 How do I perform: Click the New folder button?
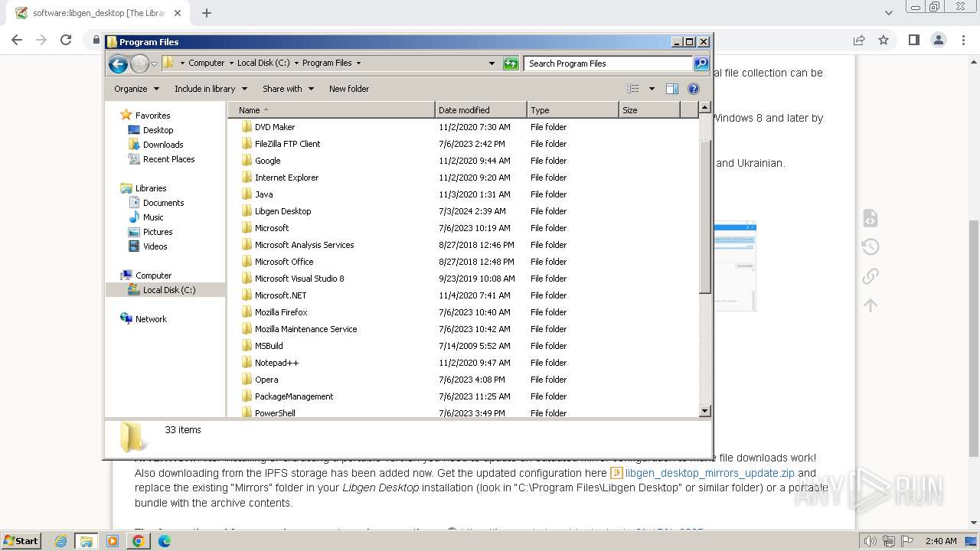349,89
